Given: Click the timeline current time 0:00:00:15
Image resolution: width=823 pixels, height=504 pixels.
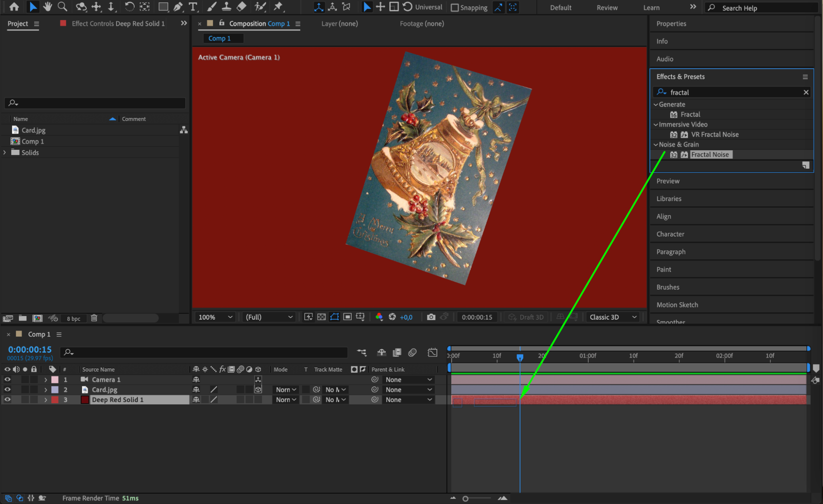Looking at the screenshot, I should point(30,349).
